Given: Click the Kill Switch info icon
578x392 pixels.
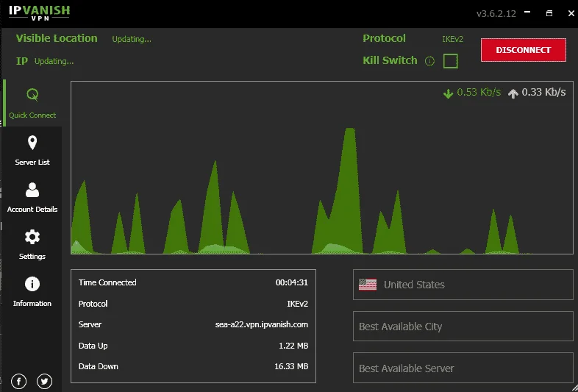Looking at the screenshot, I should click(x=429, y=61).
